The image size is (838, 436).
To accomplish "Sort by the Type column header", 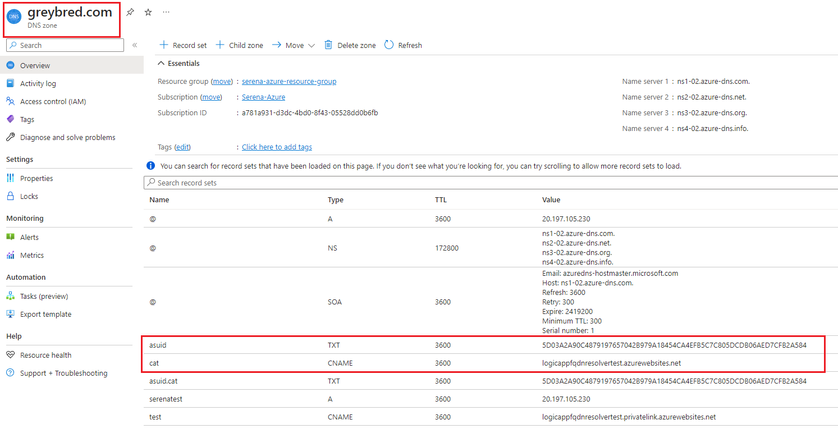I will (x=336, y=200).
